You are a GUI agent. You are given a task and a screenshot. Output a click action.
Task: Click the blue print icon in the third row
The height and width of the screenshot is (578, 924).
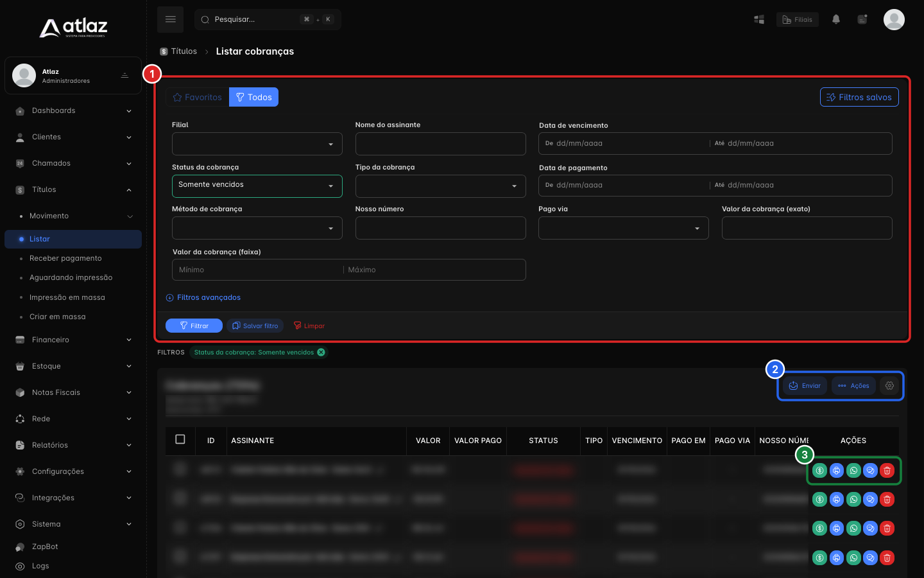pos(837,528)
